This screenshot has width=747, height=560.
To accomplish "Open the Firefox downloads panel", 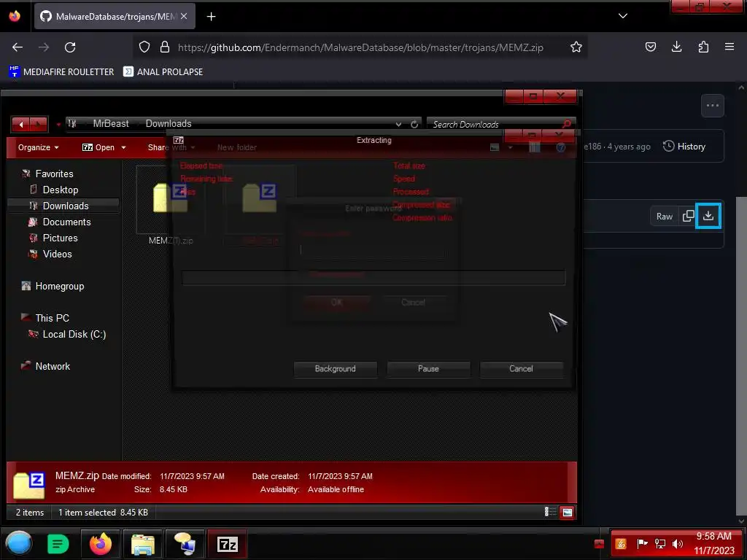I will [676, 47].
